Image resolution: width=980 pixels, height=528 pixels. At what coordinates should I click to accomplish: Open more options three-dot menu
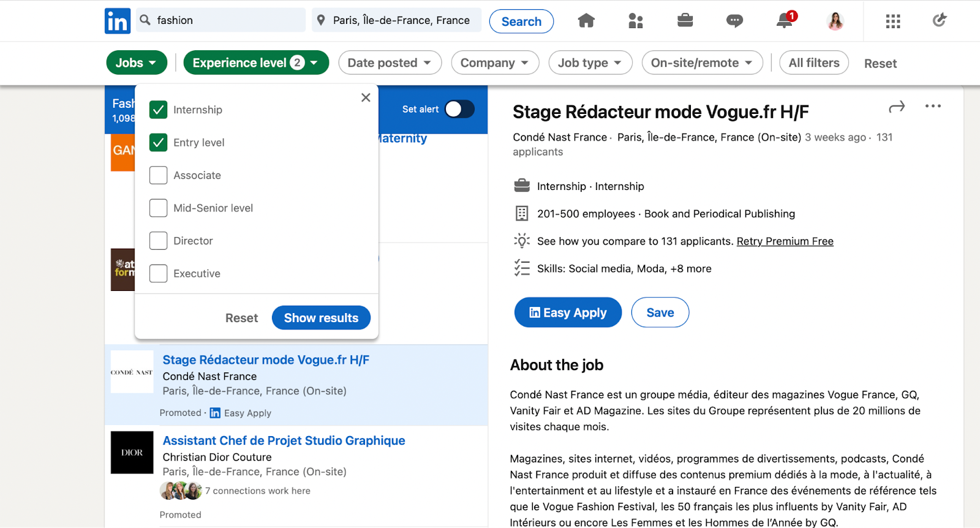pos(933,106)
